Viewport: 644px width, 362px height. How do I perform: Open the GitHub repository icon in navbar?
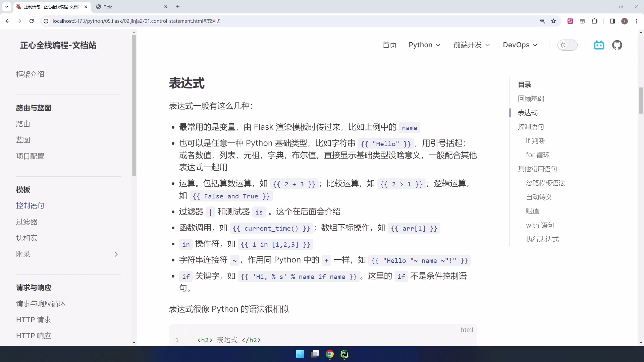coord(618,45)
